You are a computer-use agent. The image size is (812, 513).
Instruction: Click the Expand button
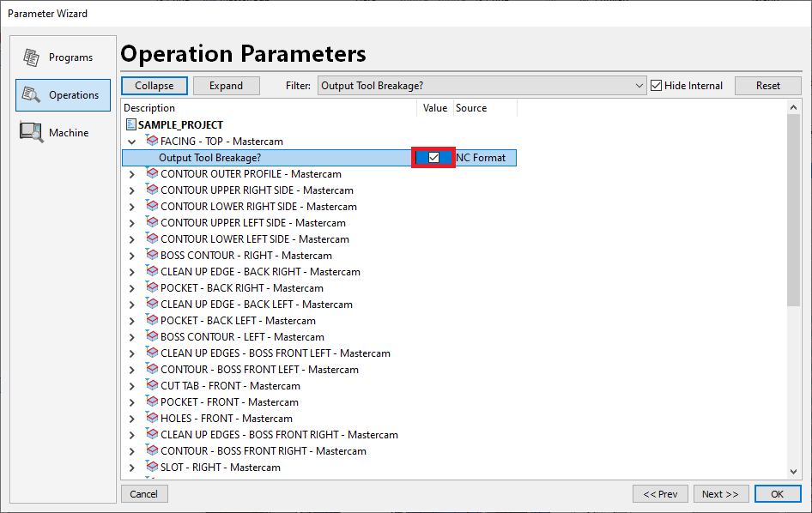coord(226,86)
